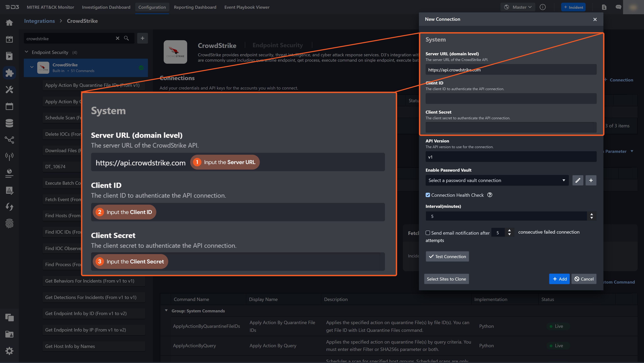Open the Investigation Dashboard menu item
Screen dimensions: 644x363
click(106, 7)
